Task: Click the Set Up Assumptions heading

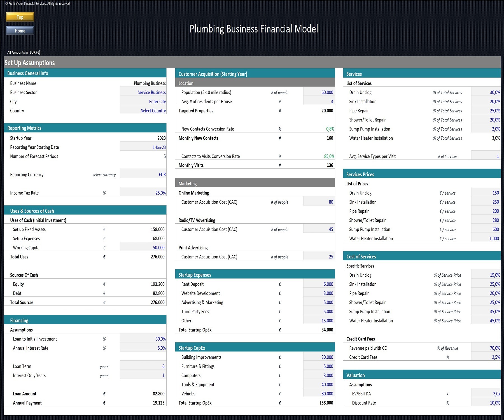Action: [x=30, y=63]
